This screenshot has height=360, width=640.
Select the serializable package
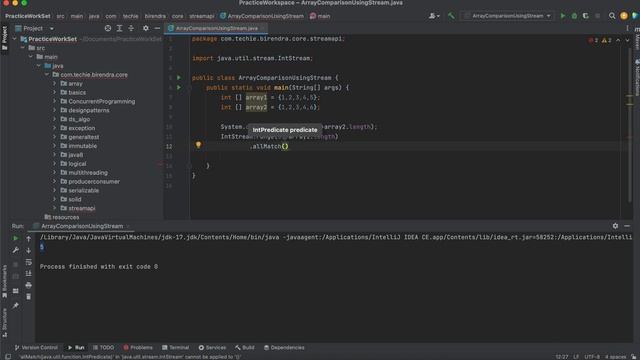click(x=83, y=191)
